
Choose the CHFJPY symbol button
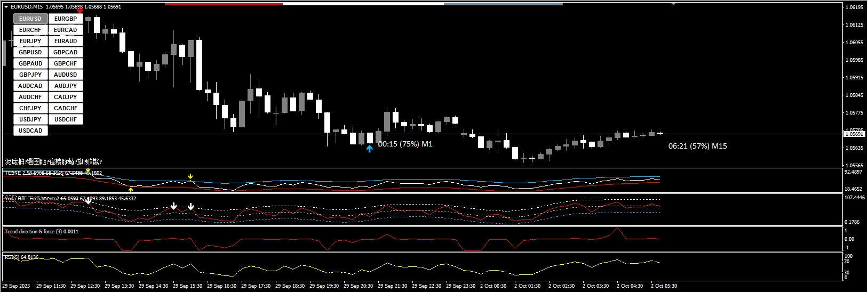click(30, 108)
